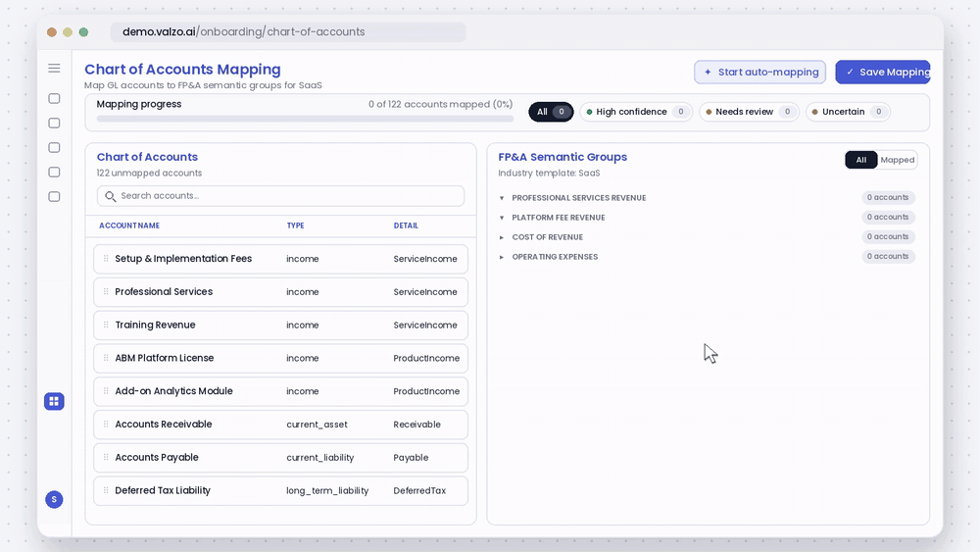980x552 pixels.
Task: Grab drag handle of ABM Platform License
Action: [106, 358]
